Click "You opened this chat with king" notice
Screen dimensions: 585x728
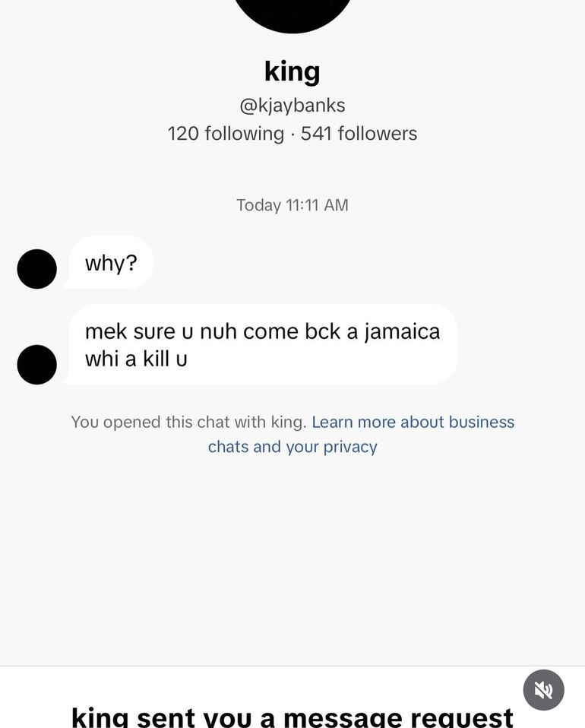tap(188, 423)
